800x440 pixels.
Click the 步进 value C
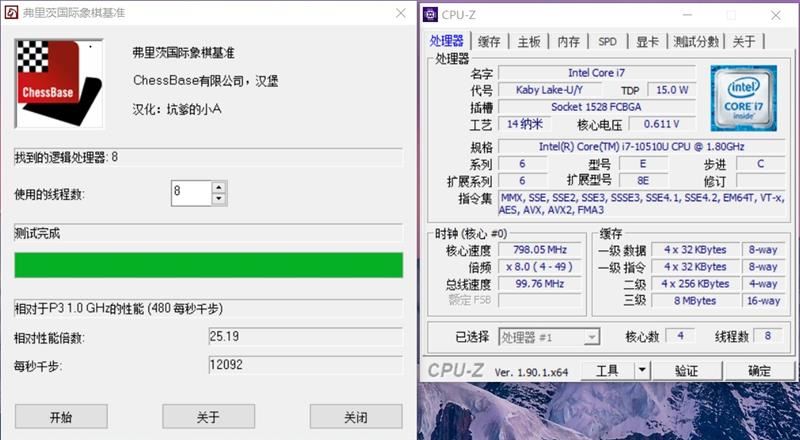click(x=760, y=164)
